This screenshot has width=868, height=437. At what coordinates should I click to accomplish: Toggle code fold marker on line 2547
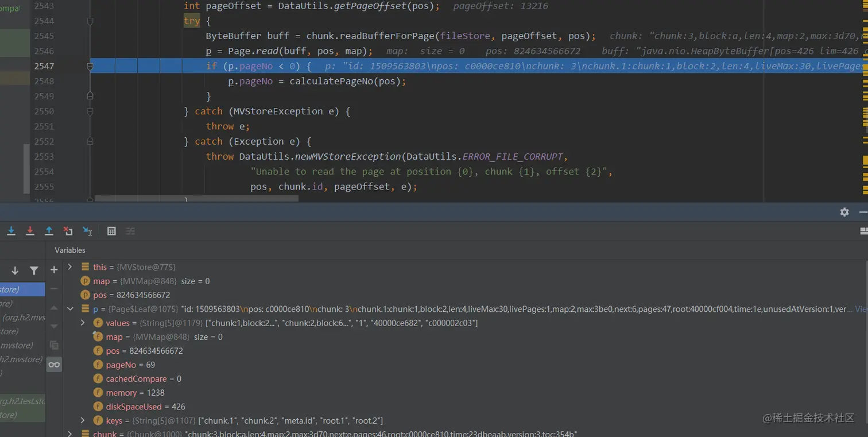pos(90,66)
